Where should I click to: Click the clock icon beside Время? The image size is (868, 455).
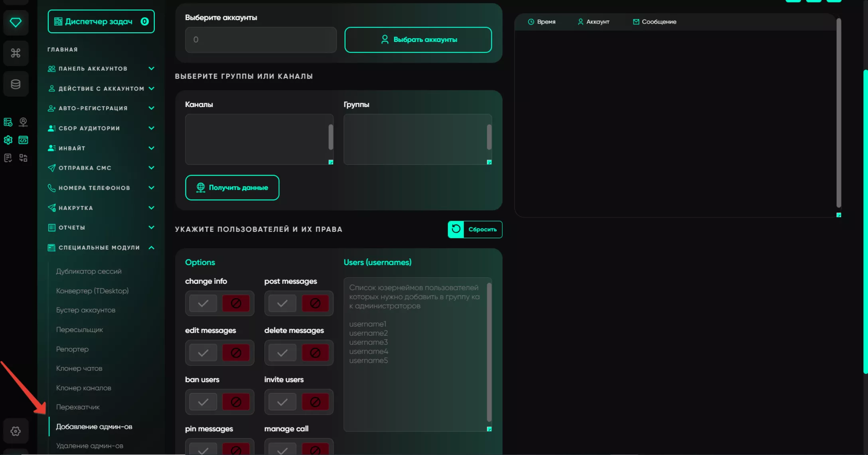tap(531, 22)
